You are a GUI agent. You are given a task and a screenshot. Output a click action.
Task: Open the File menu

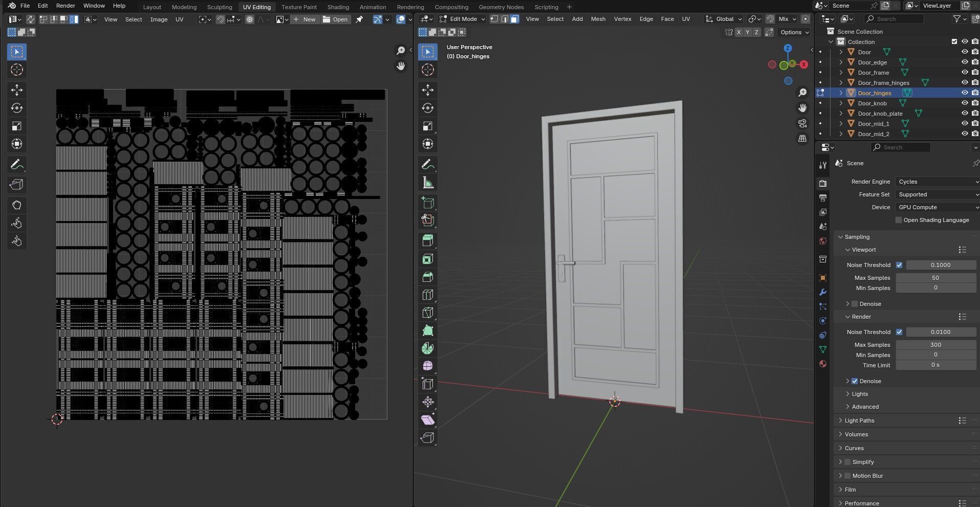coord(25,6)
